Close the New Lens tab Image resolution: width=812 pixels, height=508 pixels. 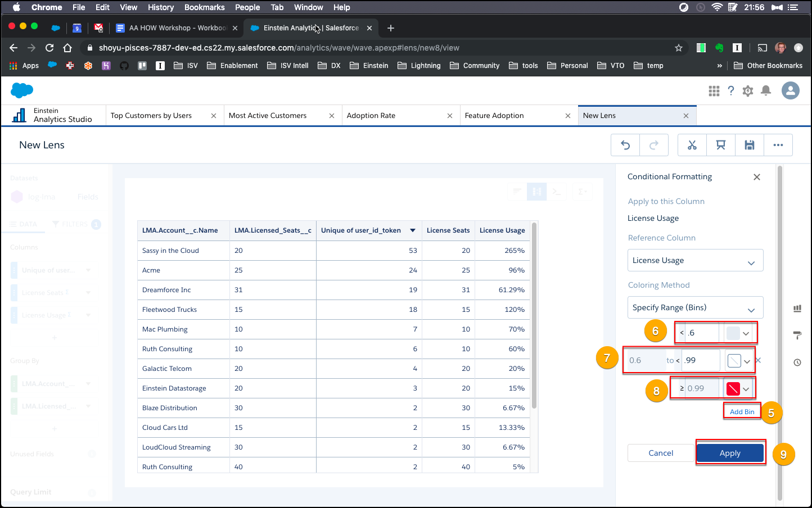686,116
